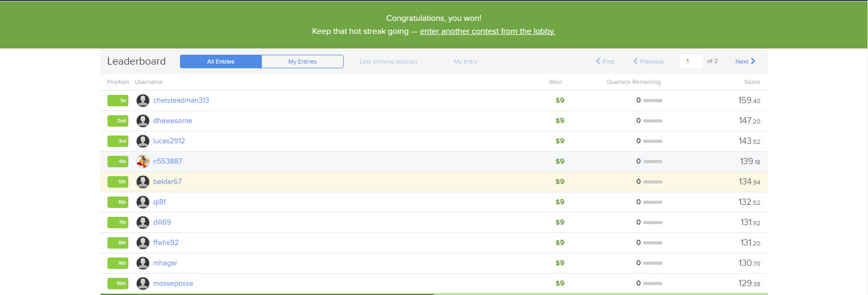Screen dimensions: 868x295
Task: Click score 139.18 for n553887
Action: pos(750,162)
